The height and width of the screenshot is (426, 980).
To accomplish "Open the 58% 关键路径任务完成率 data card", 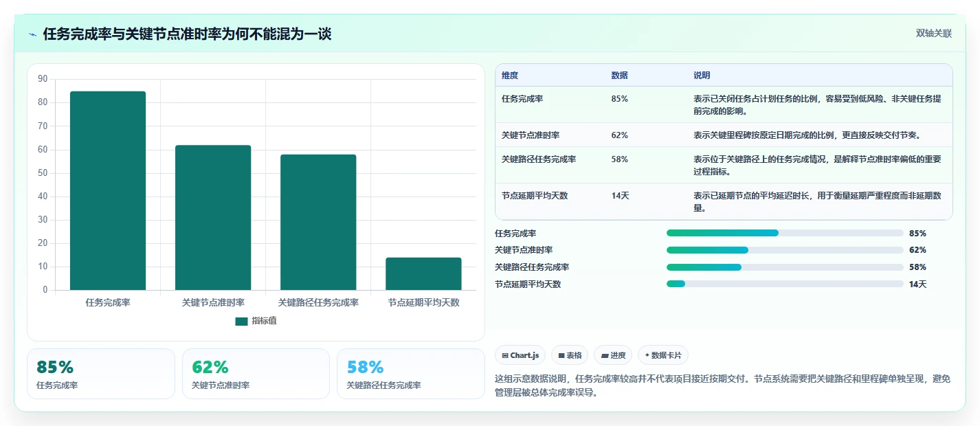I will pyautogui.click(x=411, y=374).
